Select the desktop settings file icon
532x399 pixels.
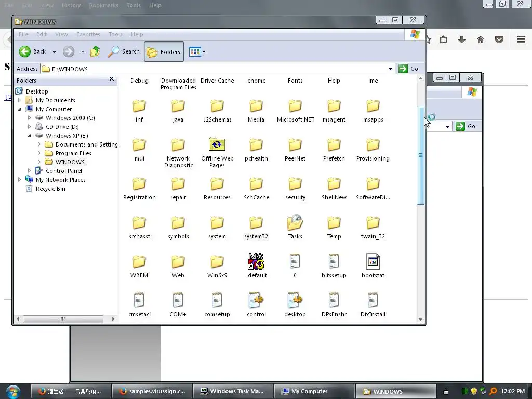click(295, 300)
